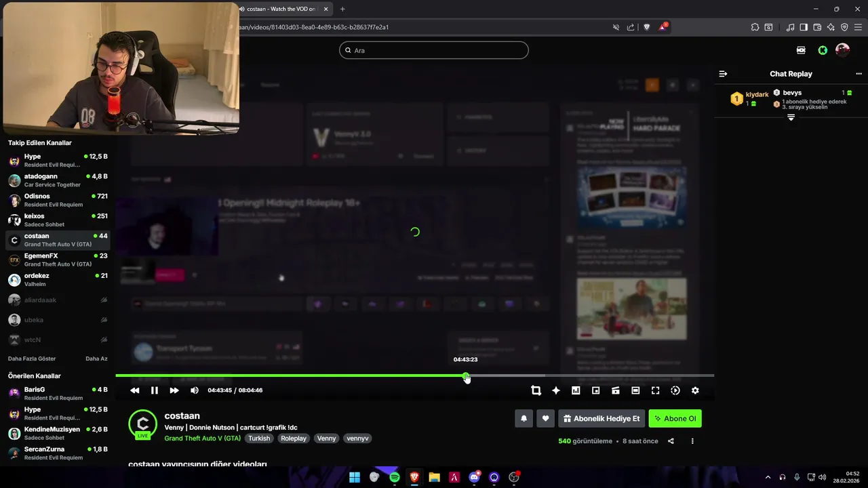
Task: Collapse list with Daha Az
Action: [x=96, y=359]
